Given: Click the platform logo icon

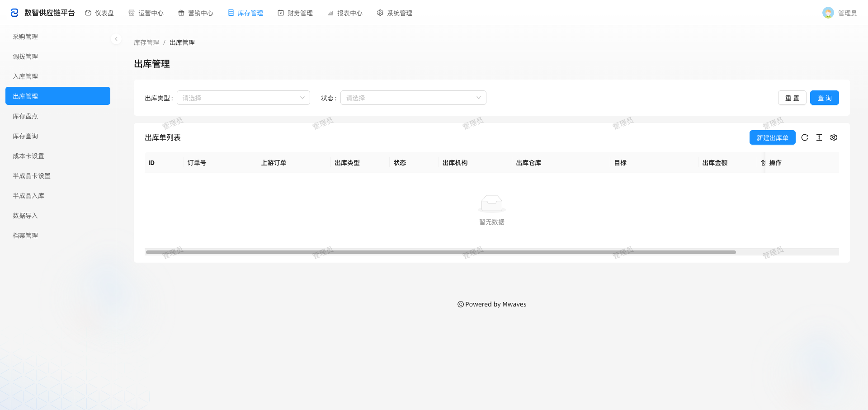Looking at the screenshot, I should [14, 13].
